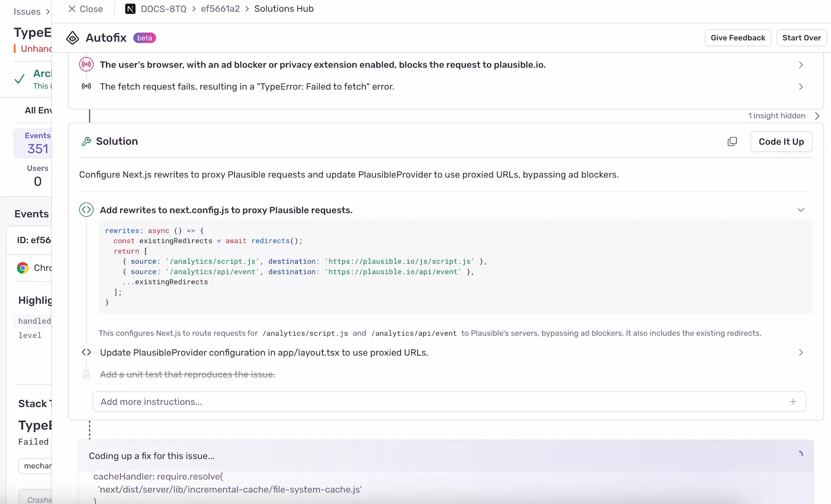Click the red broadcast icon for ad blocker cause
Image resolution: width=831 pixels, height=504 pixels.
tap(87, 65)
